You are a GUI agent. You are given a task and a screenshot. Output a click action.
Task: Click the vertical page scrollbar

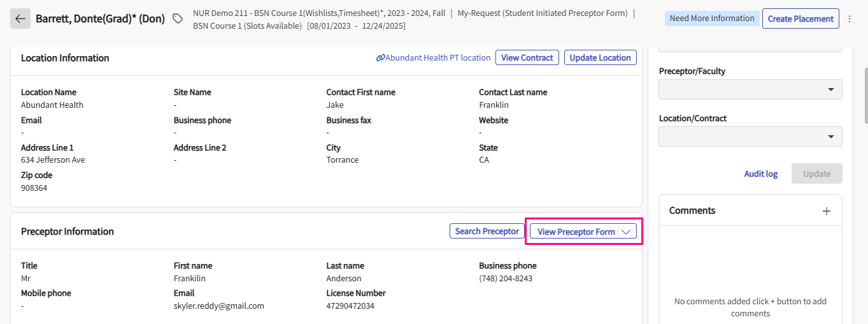pyautogui.click(x=865, y=96)
